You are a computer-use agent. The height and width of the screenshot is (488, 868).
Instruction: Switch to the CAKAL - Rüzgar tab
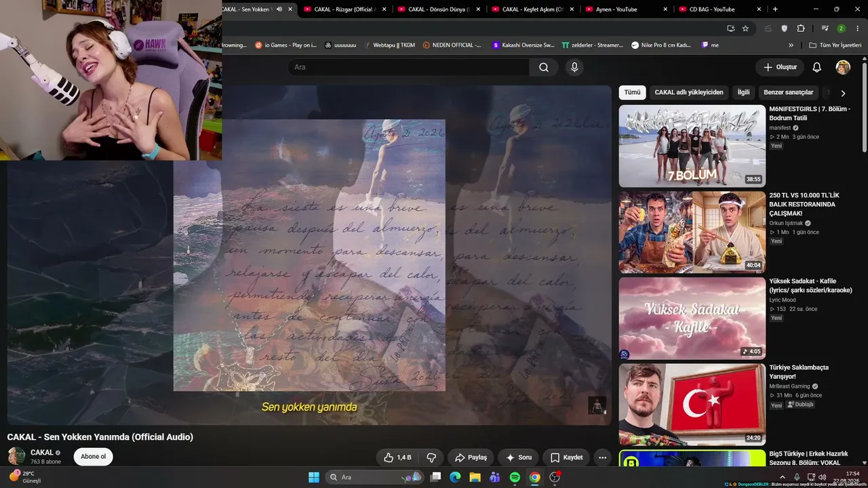346,9
